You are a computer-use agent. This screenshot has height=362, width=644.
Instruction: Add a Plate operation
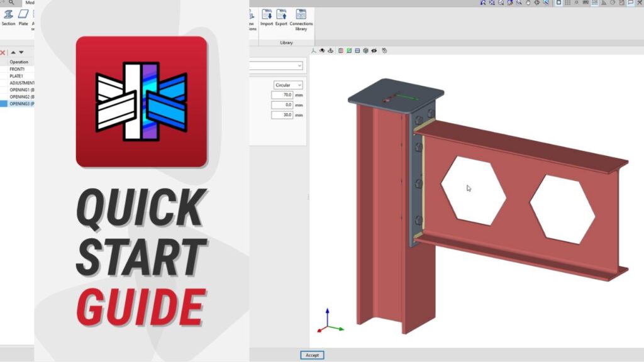23,17
